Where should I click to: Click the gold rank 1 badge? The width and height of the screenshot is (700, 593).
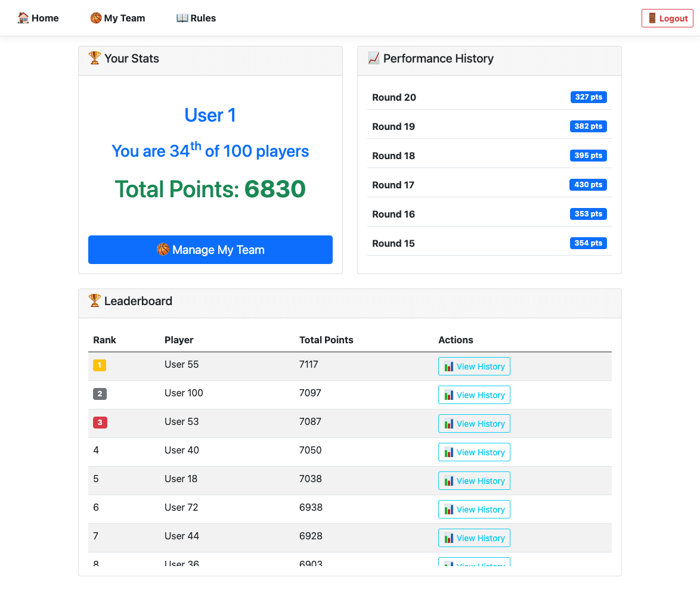click(100, 365)
